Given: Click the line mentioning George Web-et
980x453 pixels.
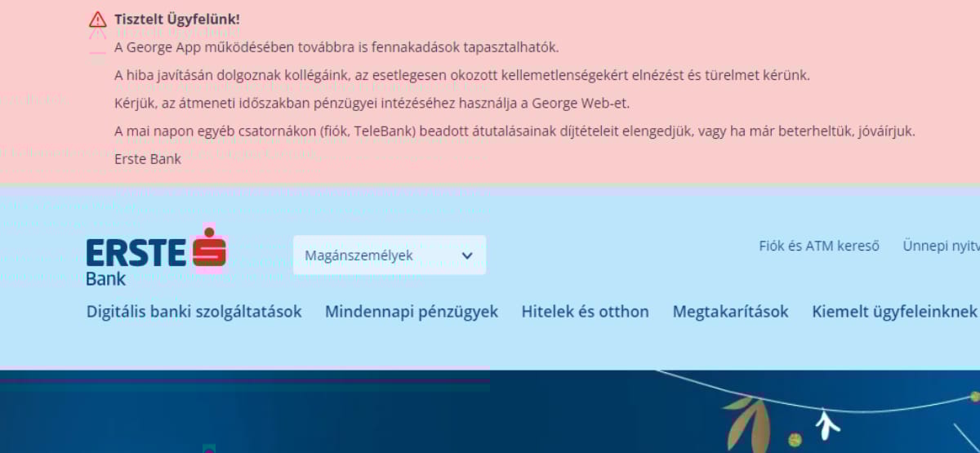Looking at the screenshot, I should 372,103.
